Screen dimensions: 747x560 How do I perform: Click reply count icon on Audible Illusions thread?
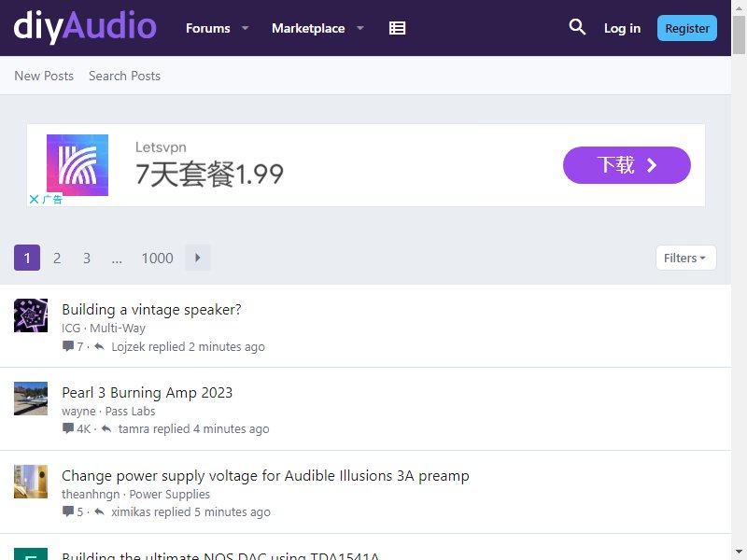click(68, 511)
